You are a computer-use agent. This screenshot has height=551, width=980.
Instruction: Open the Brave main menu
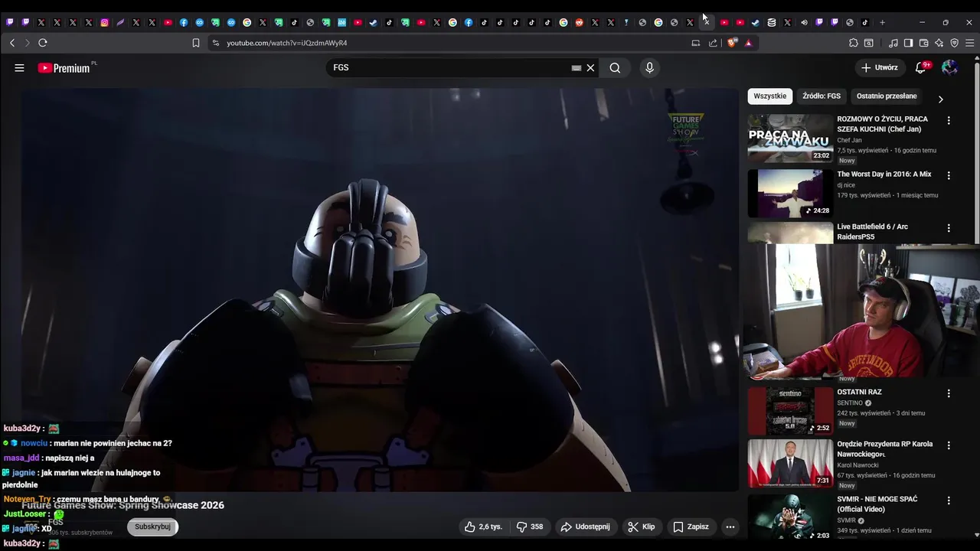tap(970, 43)
